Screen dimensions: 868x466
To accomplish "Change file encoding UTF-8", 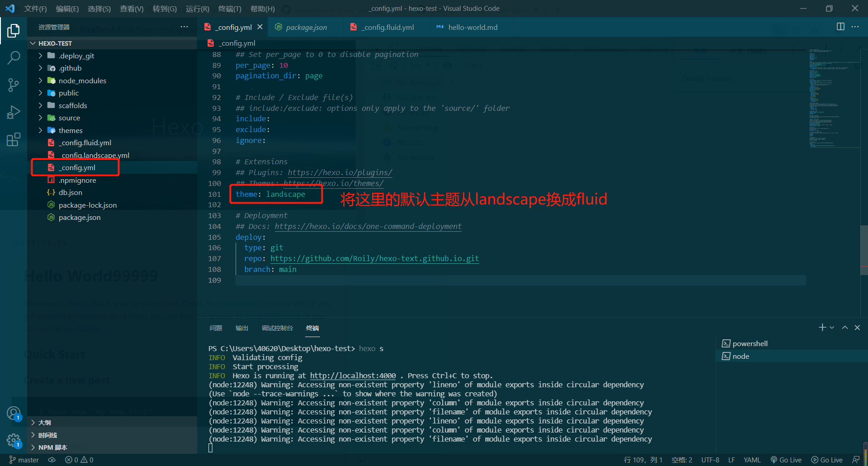I will (x=710, y=460).
